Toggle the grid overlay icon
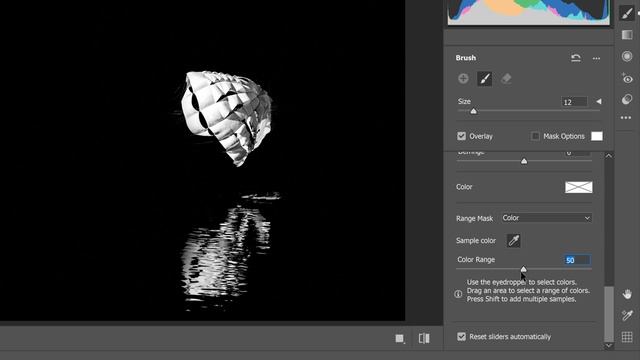Image resolution: width=640 pixels, height=360 pixels. (627, 337)
